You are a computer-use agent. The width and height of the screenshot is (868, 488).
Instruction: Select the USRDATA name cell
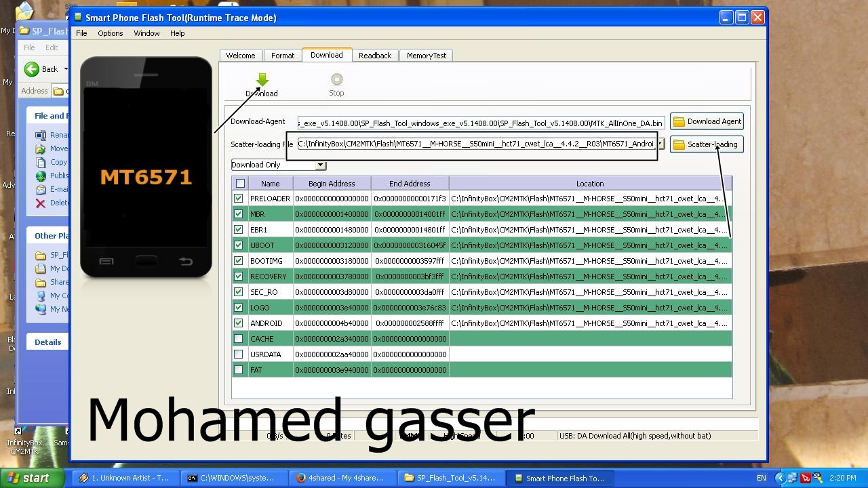(x=271, y=354)
